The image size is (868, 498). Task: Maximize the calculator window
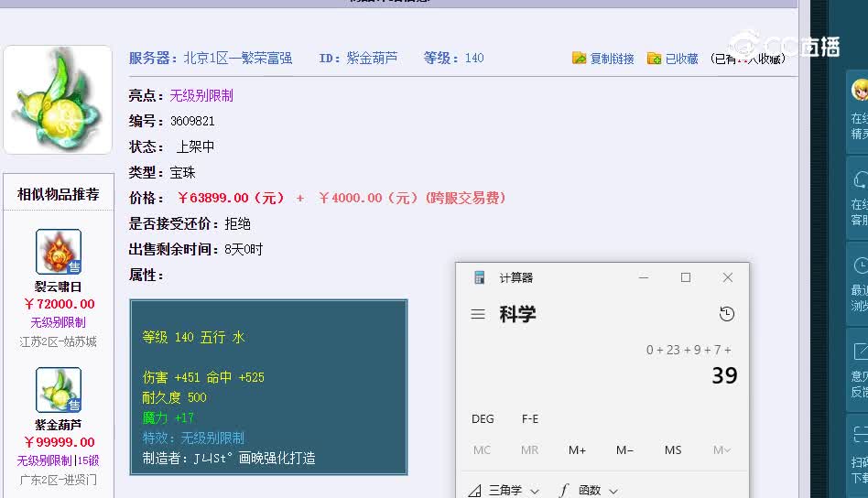pos(685,277)
